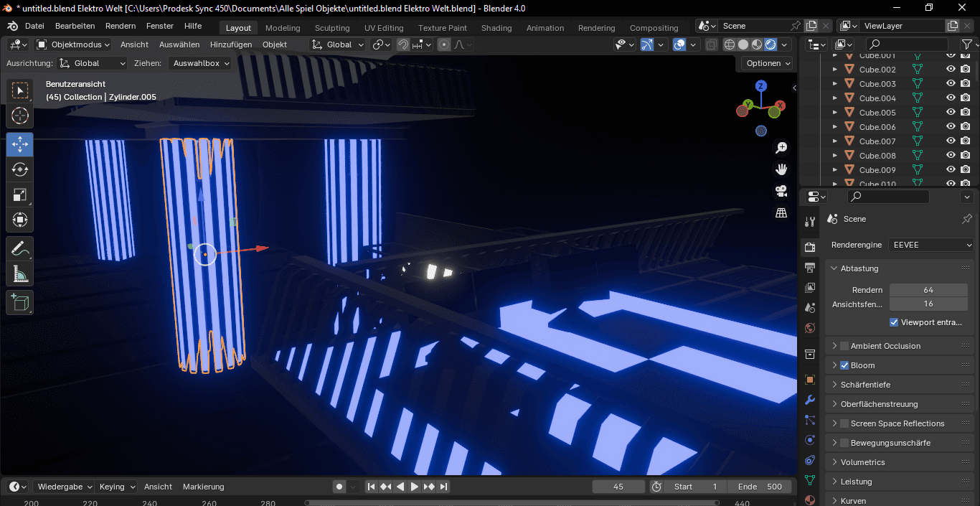The width and height of the screenshot is (980, 506).
Task: Open the Modifiers properties tab
Action: coord(810,400)
